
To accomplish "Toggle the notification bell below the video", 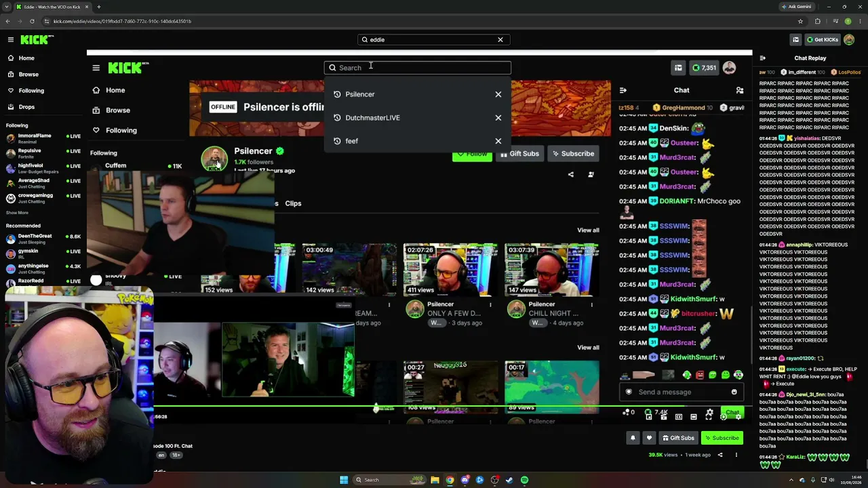I will pyautogui.click(x=633, y=438).
